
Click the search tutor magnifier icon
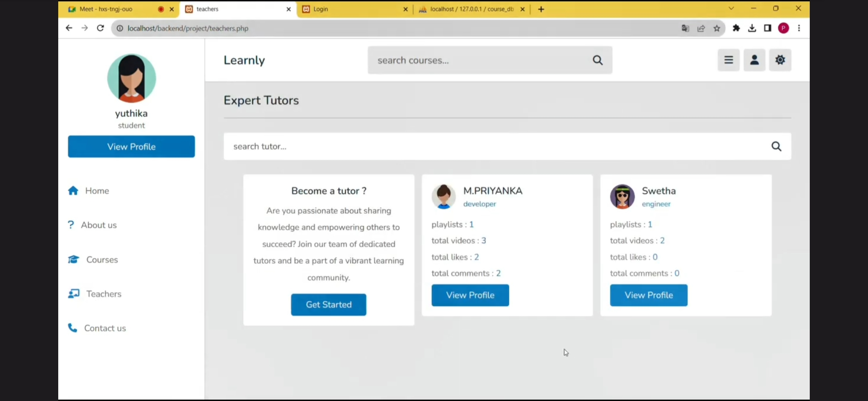776,147
